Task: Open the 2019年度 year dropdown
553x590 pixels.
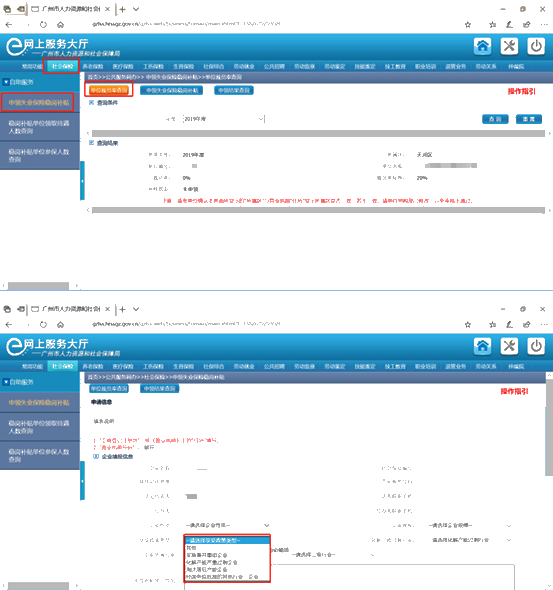Action: click(x=224, y=119)
